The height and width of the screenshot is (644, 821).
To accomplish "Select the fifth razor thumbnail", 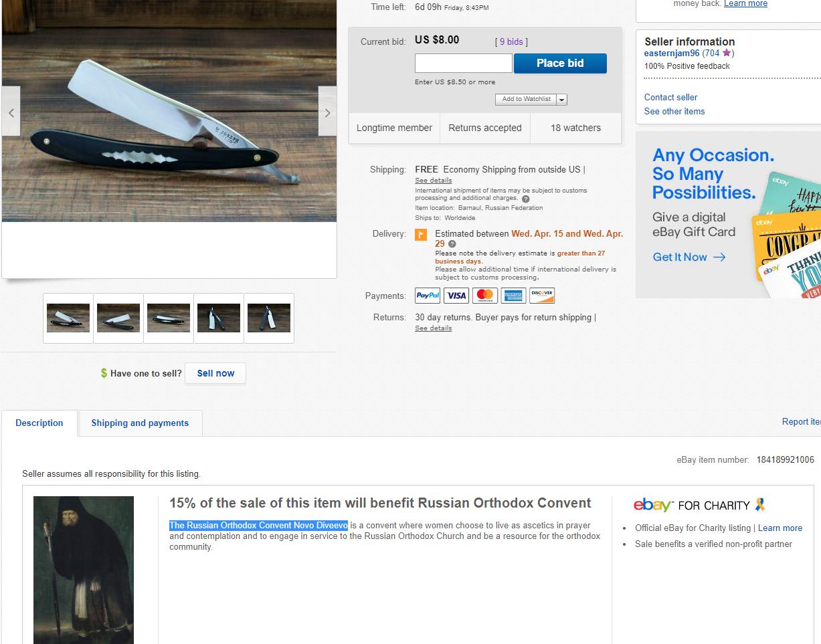I will (x=269, y=318).
